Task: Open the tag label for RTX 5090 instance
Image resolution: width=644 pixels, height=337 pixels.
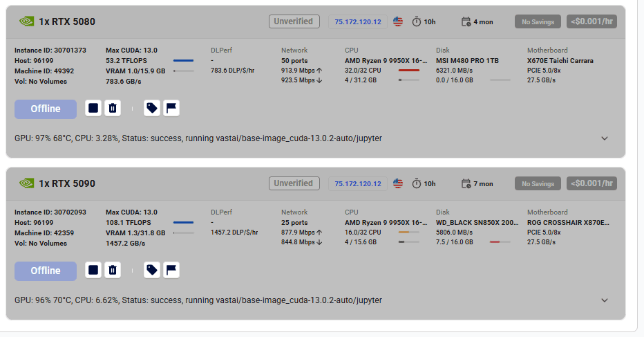Action: click(x=152, y=270)
